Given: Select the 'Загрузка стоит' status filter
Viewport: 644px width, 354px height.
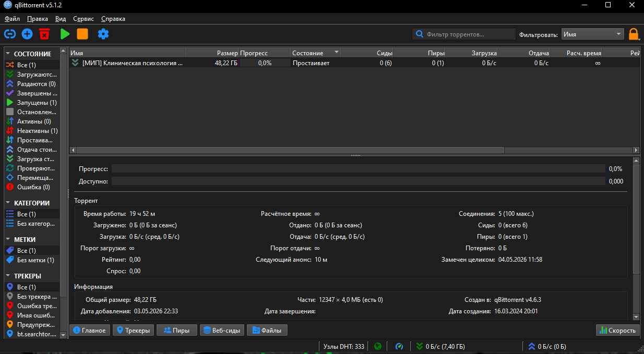Looking at the screenshot, I should coord(32,159).
